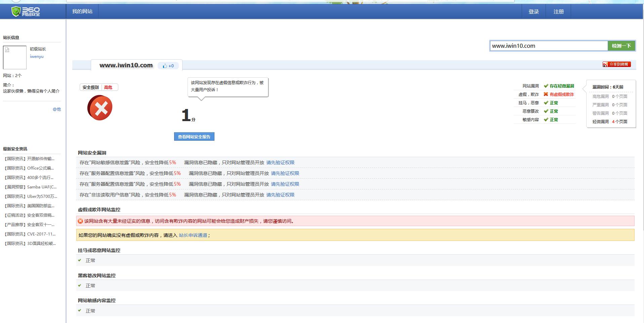Click the @他 link
Screen dimensions: 644x323
(57, 109)
